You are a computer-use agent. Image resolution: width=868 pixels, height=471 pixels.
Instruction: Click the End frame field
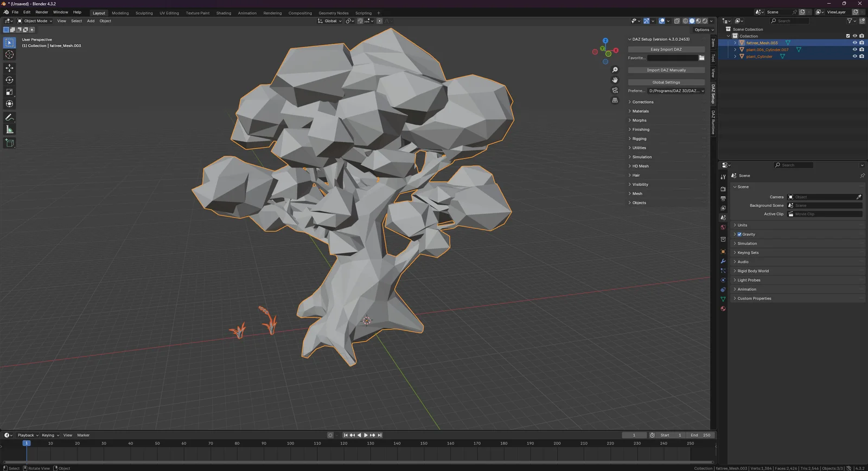point(700,435)
